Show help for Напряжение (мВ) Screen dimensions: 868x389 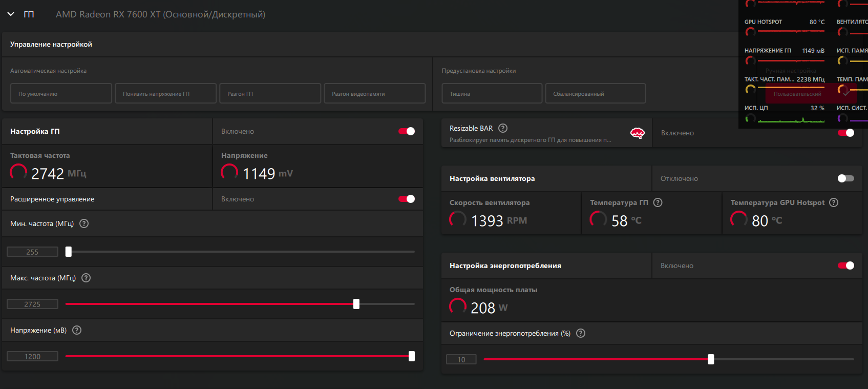click(77, 330)
